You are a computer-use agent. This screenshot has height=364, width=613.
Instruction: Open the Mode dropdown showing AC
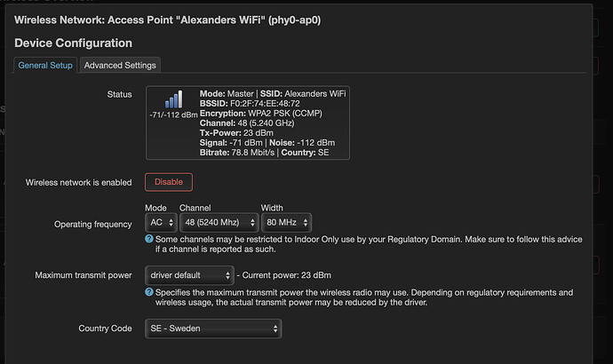159,223
